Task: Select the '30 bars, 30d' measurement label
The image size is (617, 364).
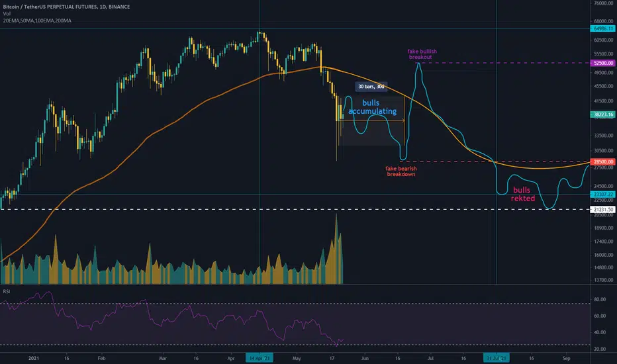Action: (x=371, y=87)
